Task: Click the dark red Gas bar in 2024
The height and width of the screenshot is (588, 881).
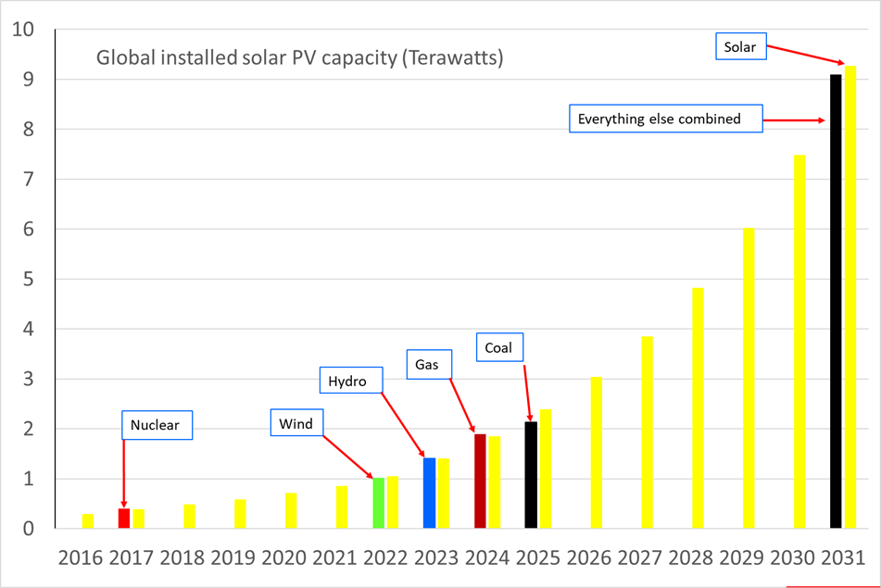Action: point(481,481)
